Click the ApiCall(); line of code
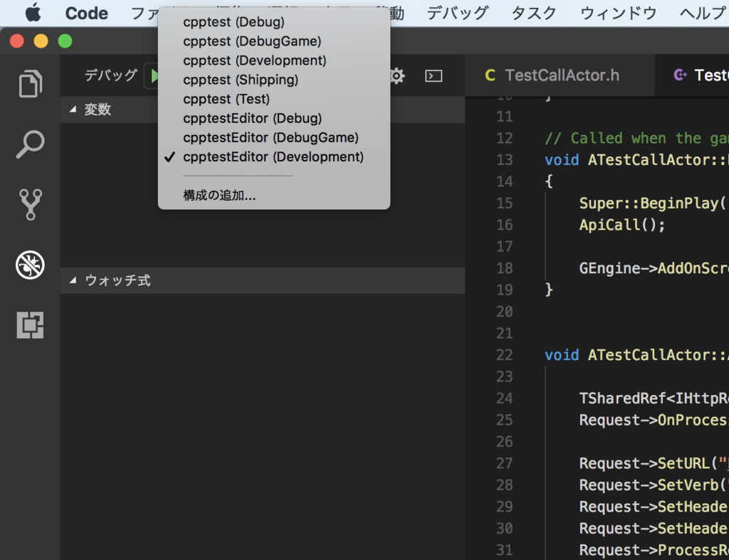This screenshot has width=729, height=560. (622, 225)
